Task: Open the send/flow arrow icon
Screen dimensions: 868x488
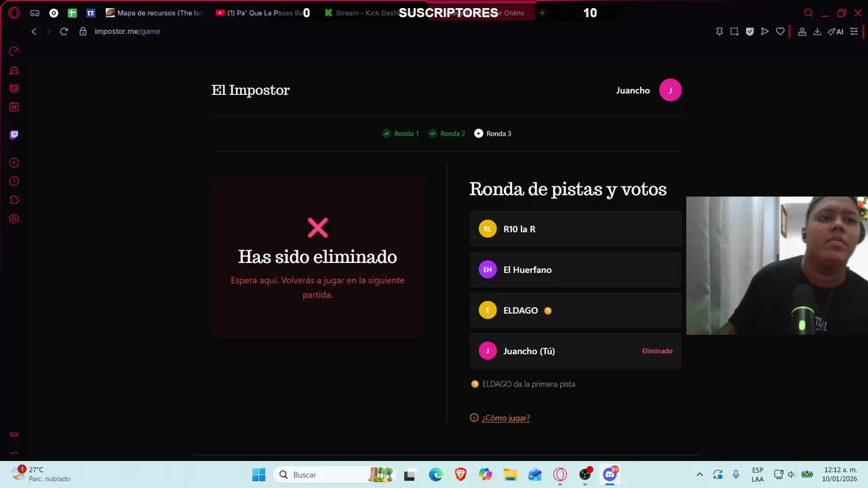Action: [x=765, y=31]
